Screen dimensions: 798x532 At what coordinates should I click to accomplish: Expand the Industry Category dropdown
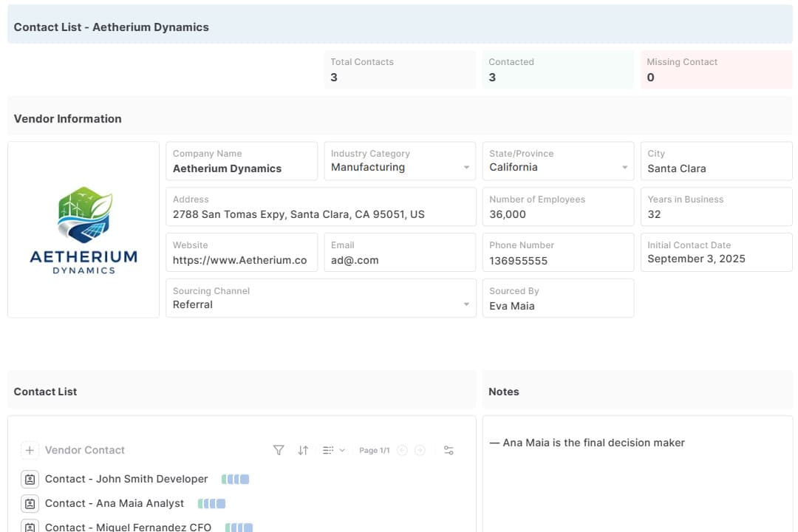pyautogui.click(x=466, y=168)
